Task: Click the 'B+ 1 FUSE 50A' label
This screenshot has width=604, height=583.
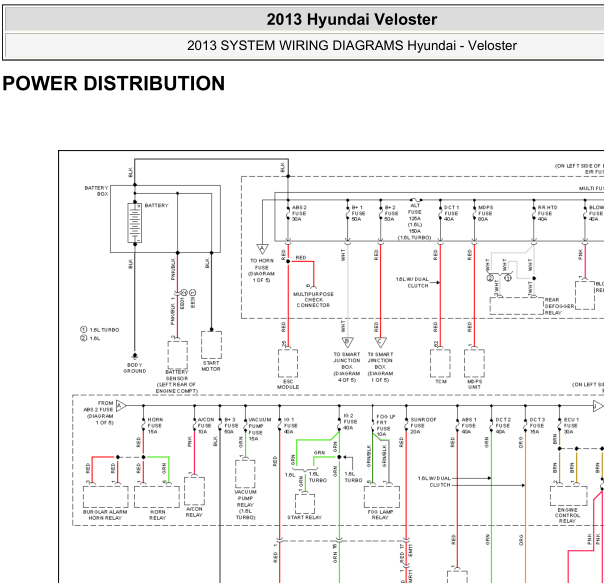Action: [x=358, y=213]
